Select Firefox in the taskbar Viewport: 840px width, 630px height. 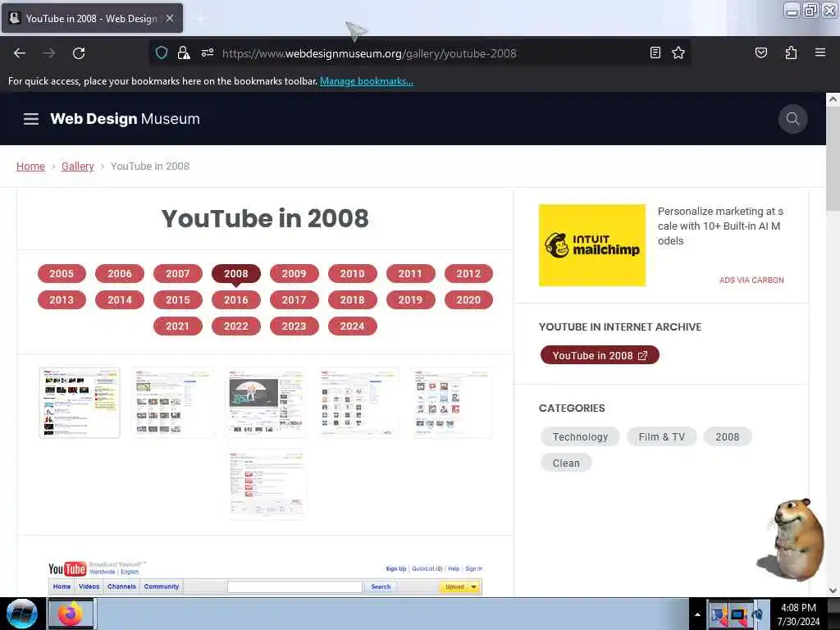point(71,614)
